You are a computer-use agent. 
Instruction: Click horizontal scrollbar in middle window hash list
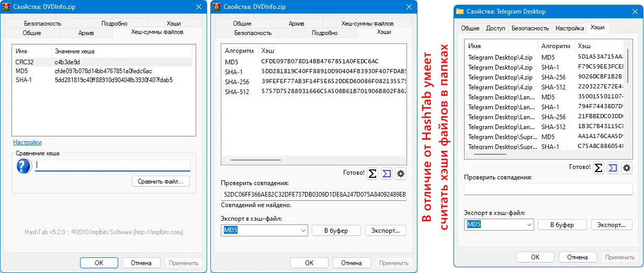coord(256,161)
